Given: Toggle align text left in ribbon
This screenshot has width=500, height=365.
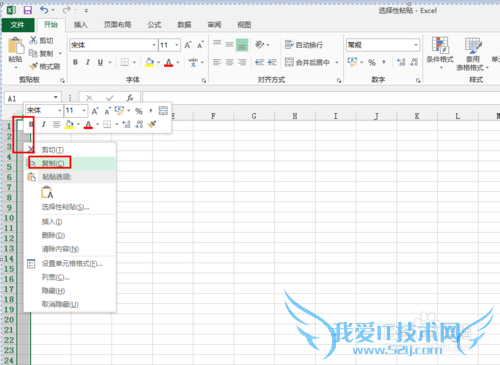Looking at the screenshot, I should [217, 62].
